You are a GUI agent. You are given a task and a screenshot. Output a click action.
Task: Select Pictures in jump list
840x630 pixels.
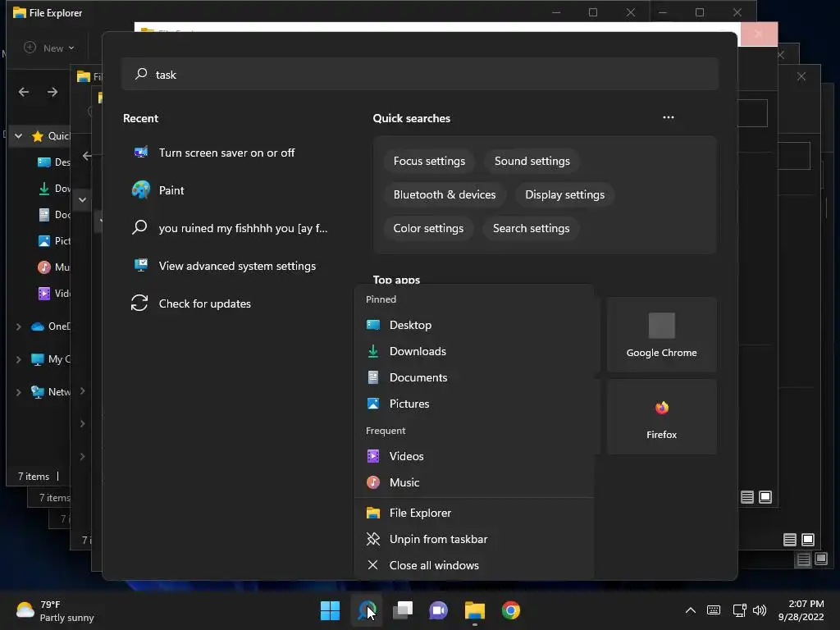474,404
